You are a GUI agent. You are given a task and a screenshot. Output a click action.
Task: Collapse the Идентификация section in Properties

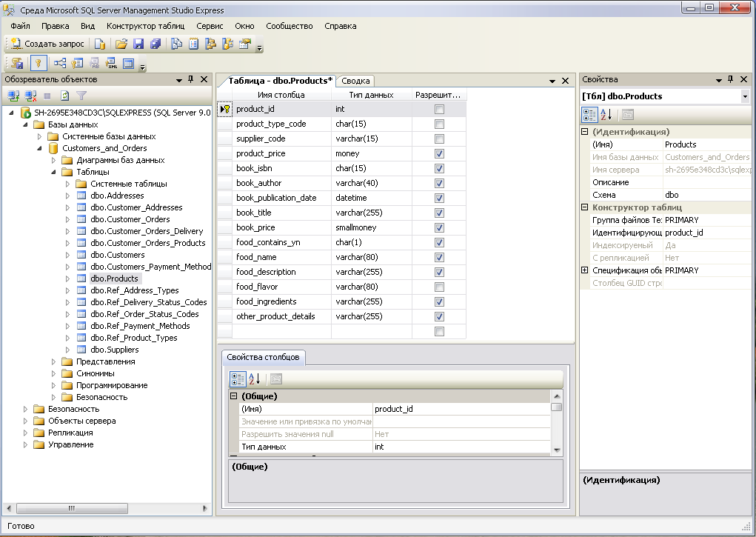(x=584, y=132)
